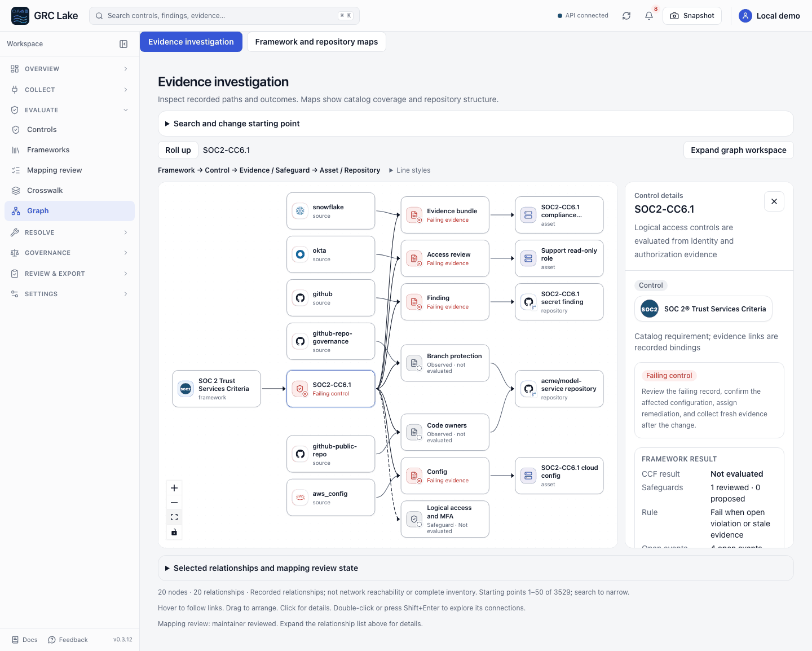Select the acme/model-service repository node
Screen dimensions: 812x651
pos(559,389)
